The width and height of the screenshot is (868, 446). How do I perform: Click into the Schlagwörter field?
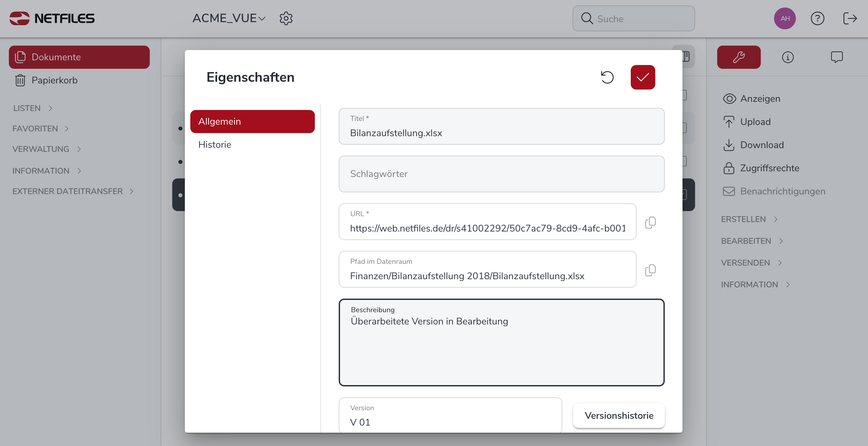(501, 174)
